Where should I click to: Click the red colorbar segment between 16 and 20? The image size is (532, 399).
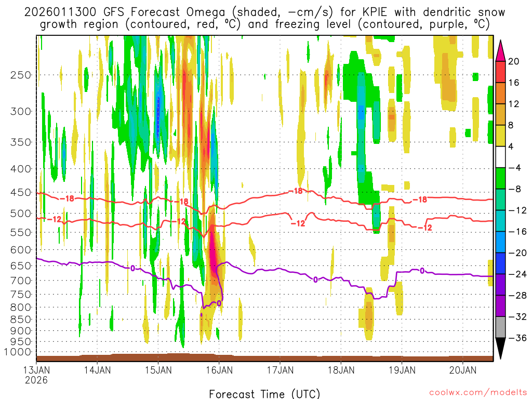coord(501,72)
